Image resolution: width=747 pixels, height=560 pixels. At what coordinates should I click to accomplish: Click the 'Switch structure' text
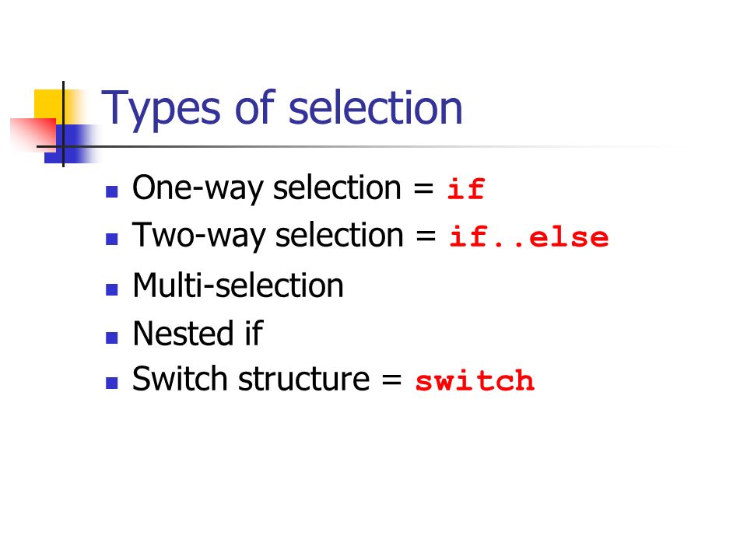251,380
